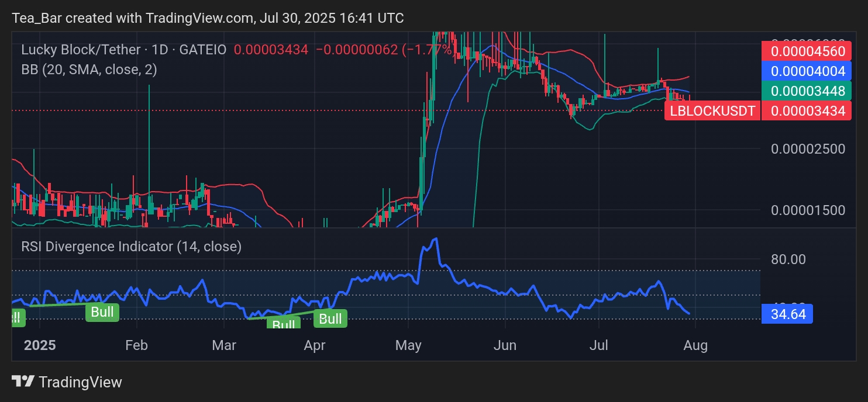868x402 pixels.
Task: Click the 0.00002500 price axis label
Action: point(808,149)
